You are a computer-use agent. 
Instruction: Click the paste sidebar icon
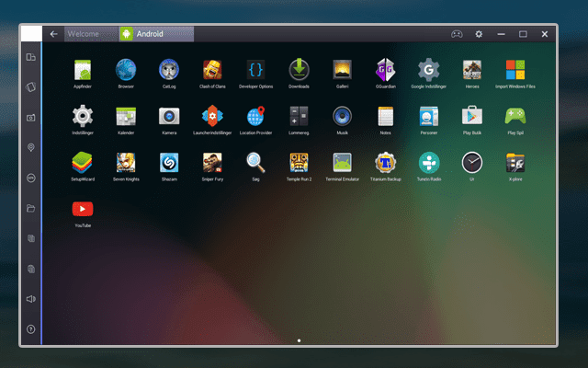point(30,269)
